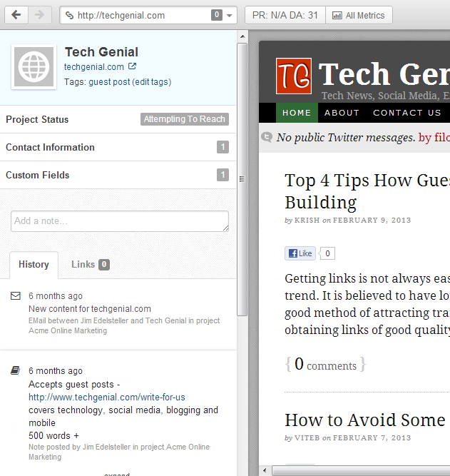This screenshot has height=476, width=450.
Task: Open the 'How to Avoid Some' article title
Action: click(365, 420)
